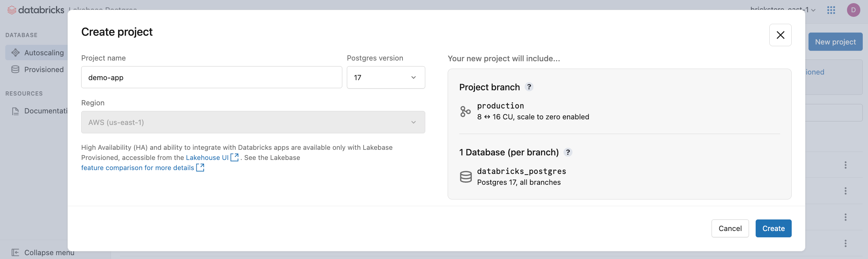Click the Project name input field
The height and width of the screenshot is (259, 868).
click(x=211, y=77)
